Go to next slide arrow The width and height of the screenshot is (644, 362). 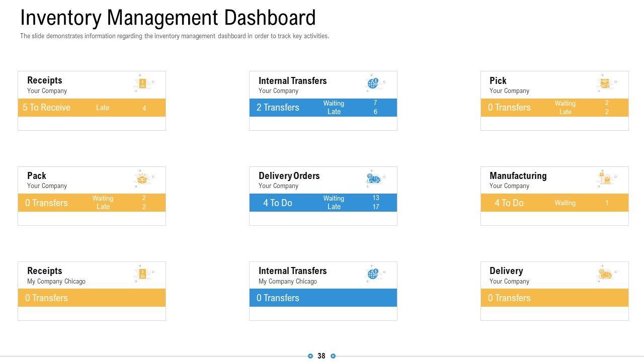[x=333, y=356]
